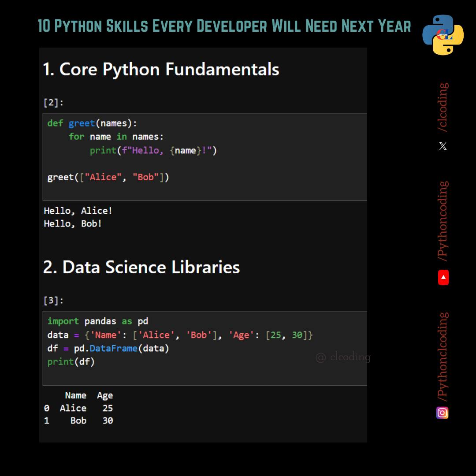
Task: Click the line 'print(df)'
Action: pyautogui.click(x=71, y=361)
